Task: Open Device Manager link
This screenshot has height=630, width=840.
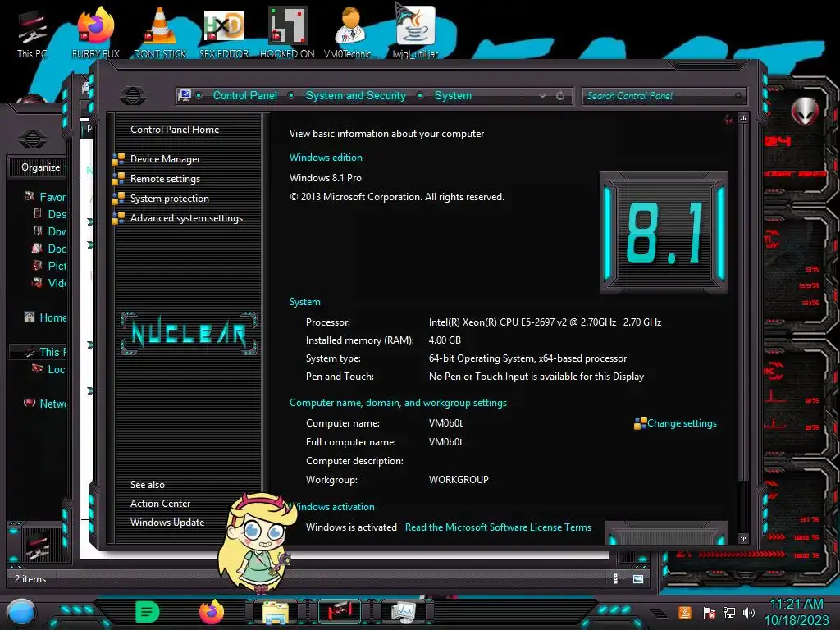Action: click(165, 159)
